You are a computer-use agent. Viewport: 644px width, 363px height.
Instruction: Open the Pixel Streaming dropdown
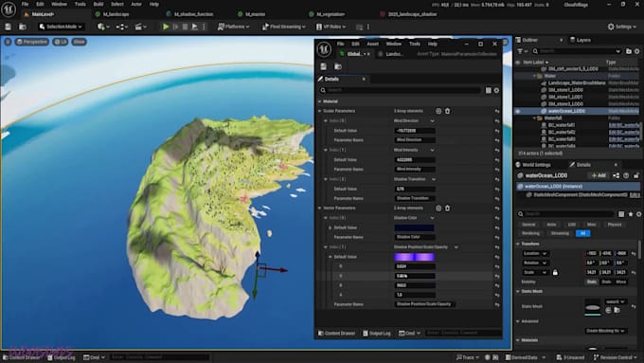[284, 27]
